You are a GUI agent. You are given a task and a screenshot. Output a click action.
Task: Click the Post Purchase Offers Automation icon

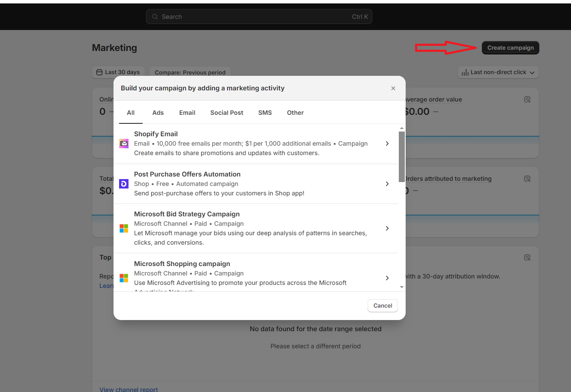[124, 184]
